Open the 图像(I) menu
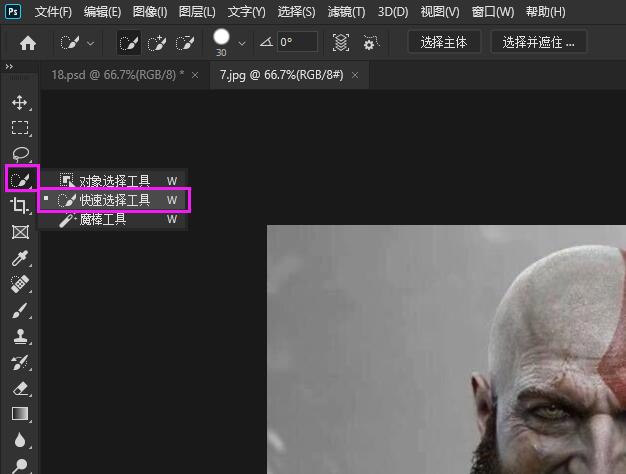 click(150, 12)
